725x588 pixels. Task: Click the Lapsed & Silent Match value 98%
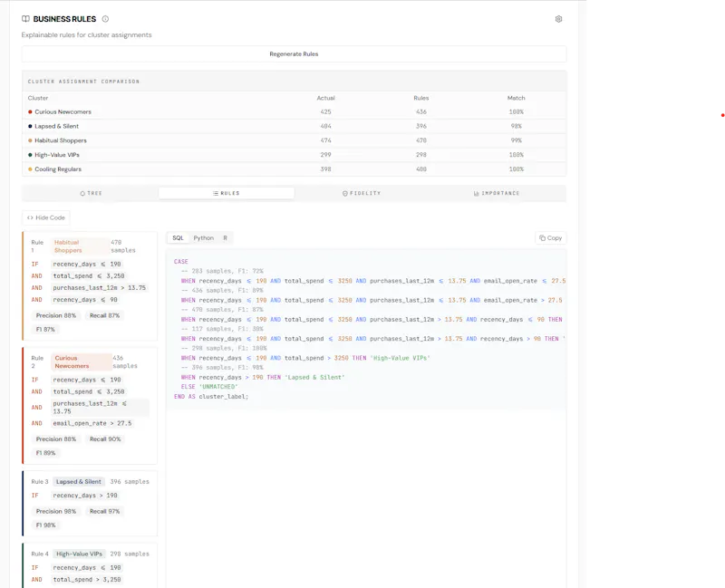tap(516, 126)
